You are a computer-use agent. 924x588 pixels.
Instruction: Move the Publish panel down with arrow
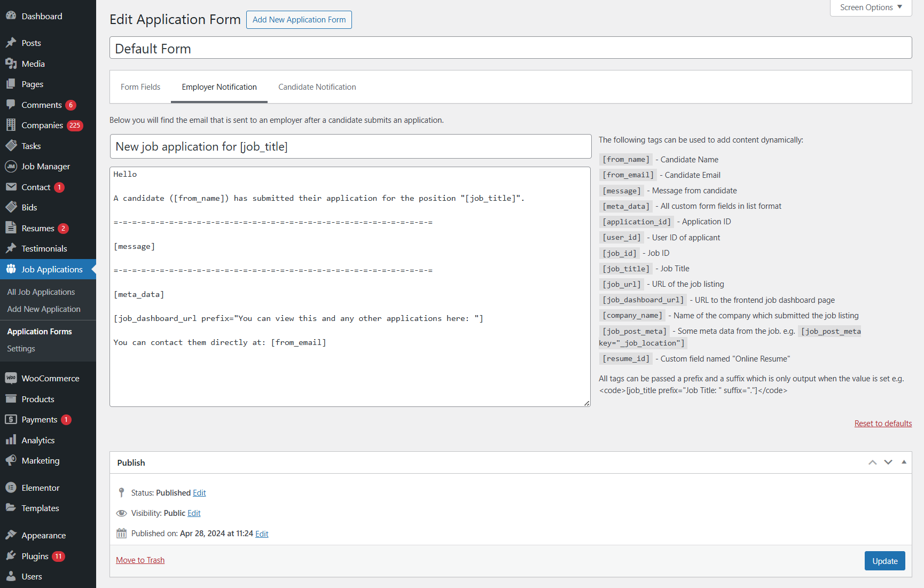coord(888,462)
